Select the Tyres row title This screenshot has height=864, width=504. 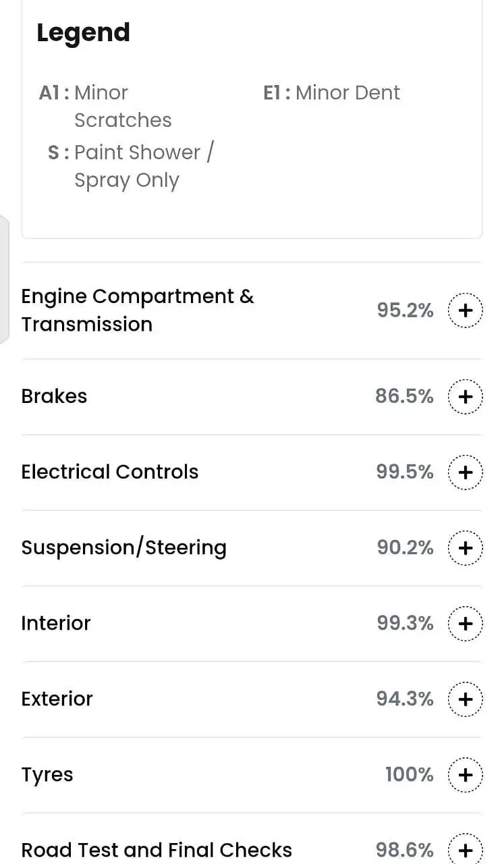(47, 774)
